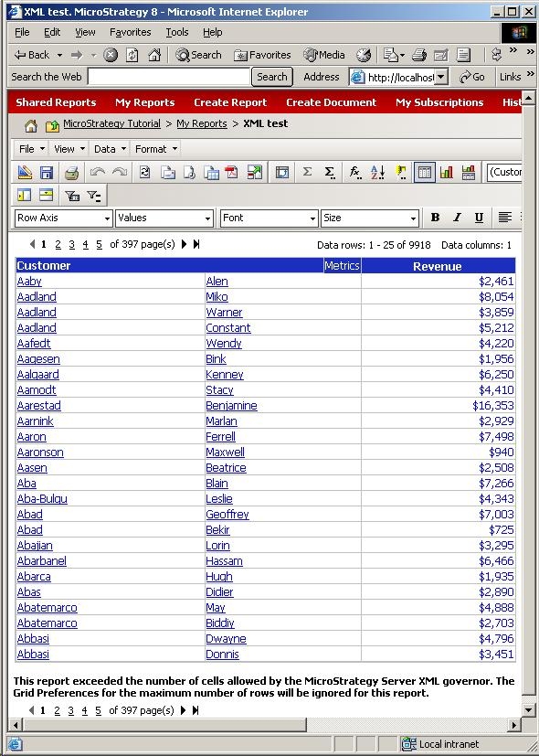Toggle italic formatting button
The image size is (539, 756).
[457, 218]
